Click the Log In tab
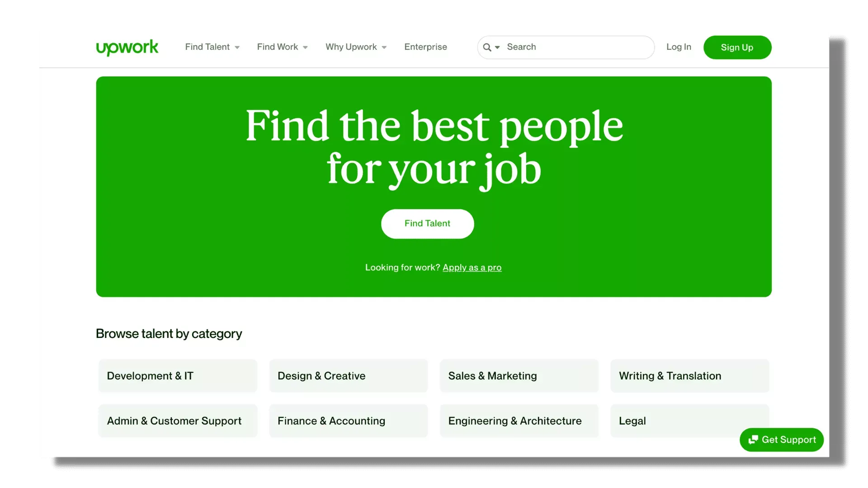This screenshot has height=488, width=868. pyautogui.click(x=679, y=47)
